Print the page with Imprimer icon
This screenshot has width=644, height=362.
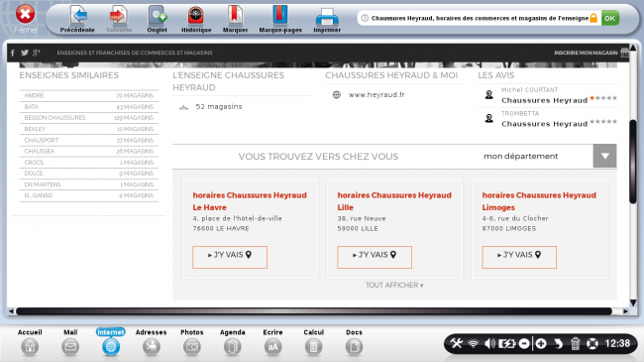pyautogui.click(x=327, y=17)
